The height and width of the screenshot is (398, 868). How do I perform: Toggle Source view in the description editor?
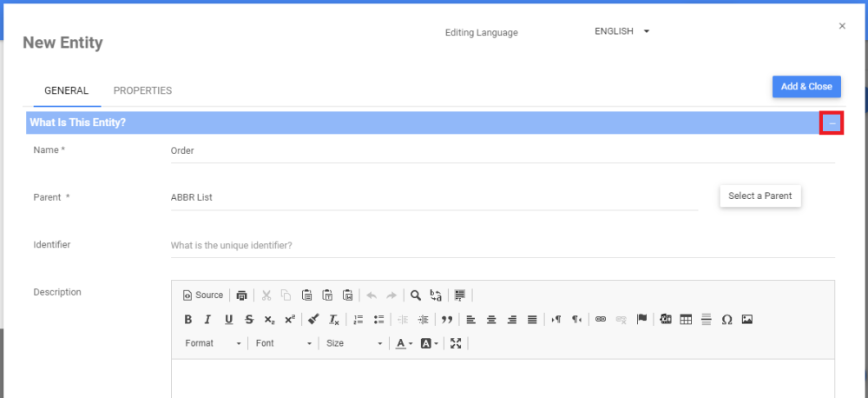[202, 295]
